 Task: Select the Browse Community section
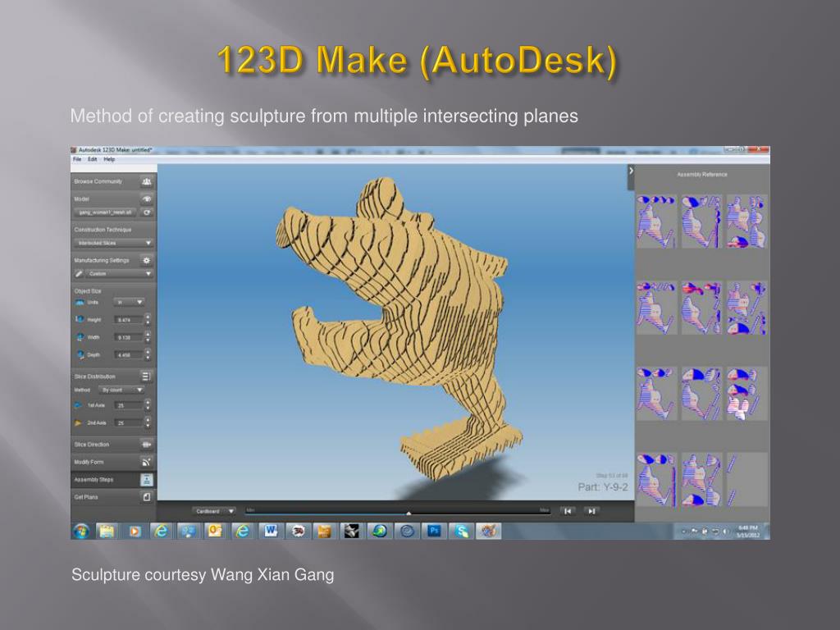(113, 181)
